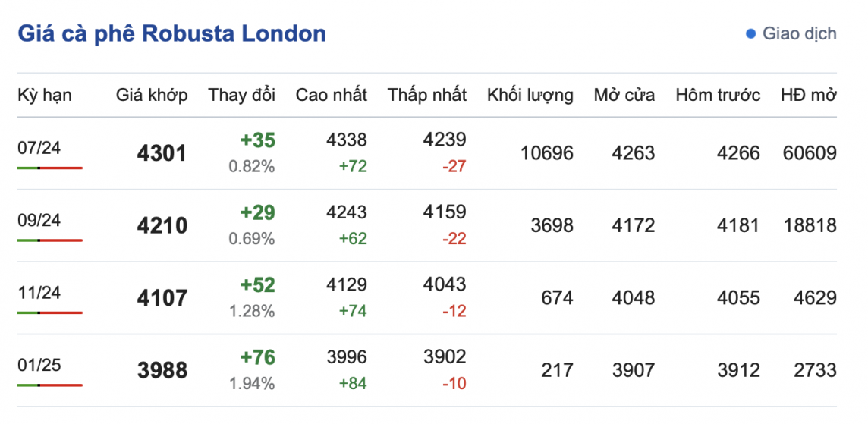Image resolution: width=868 pixels, height=424 pixels.
Task: Click the blue Giao dịch status dot
Action: coord(751,33)
